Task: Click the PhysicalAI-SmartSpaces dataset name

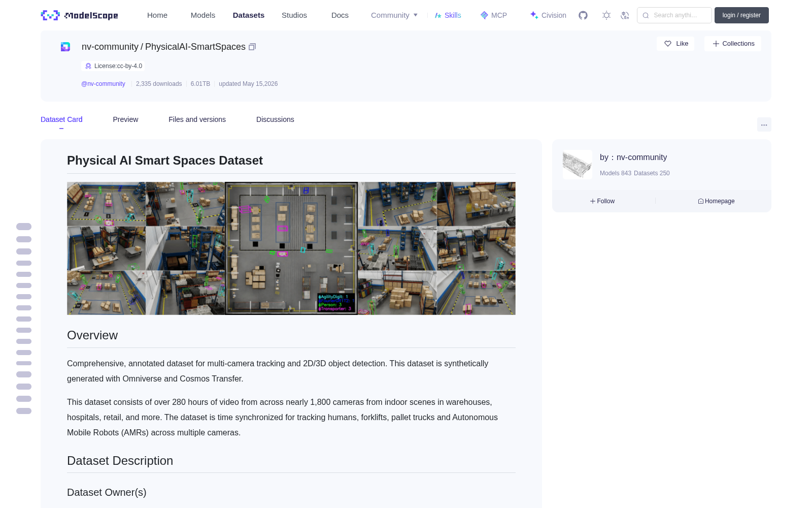Action: [195, 47]
